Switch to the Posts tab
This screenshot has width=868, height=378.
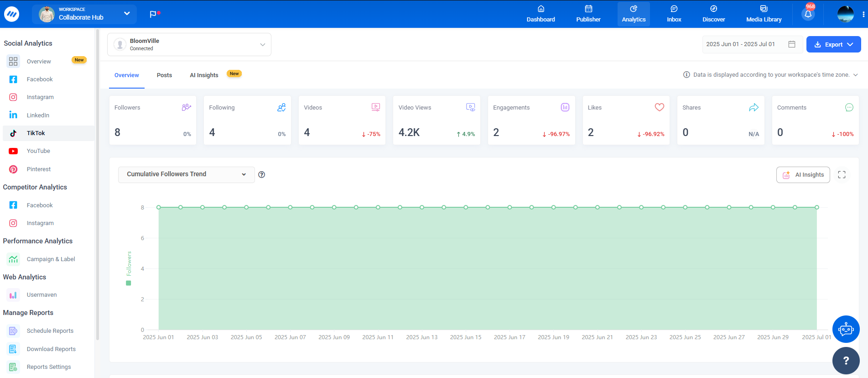click(x=164, y=75)
